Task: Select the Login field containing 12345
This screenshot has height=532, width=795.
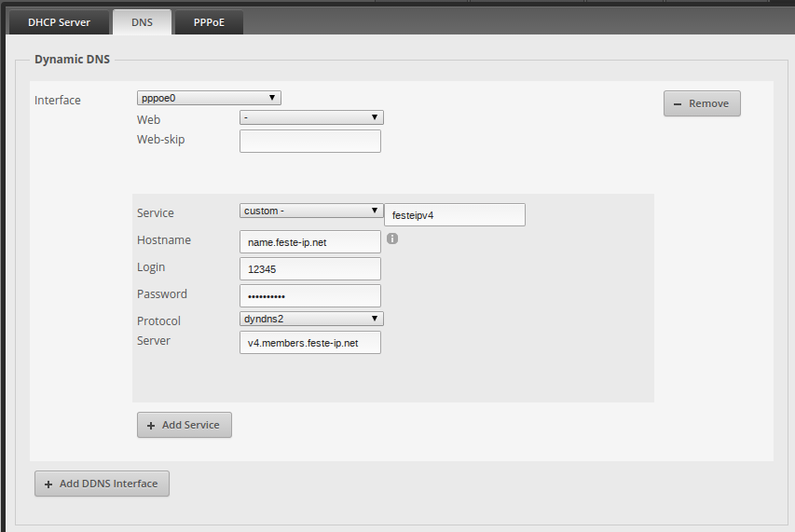Action: coord(310,269)
